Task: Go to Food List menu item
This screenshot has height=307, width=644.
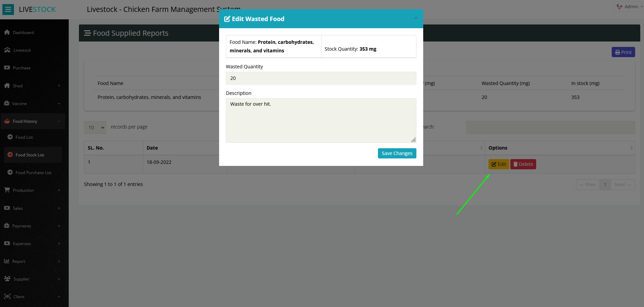Action: 24,137
